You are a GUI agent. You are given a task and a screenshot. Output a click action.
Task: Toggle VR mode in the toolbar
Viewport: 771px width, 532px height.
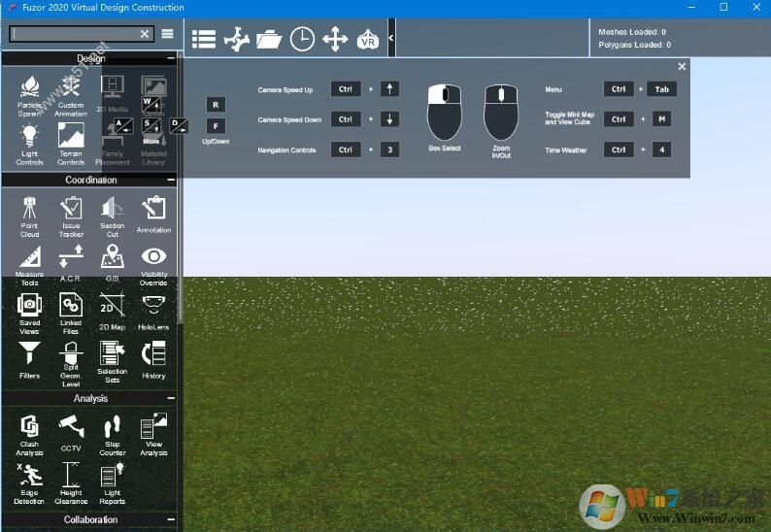(x=368, y=40)
